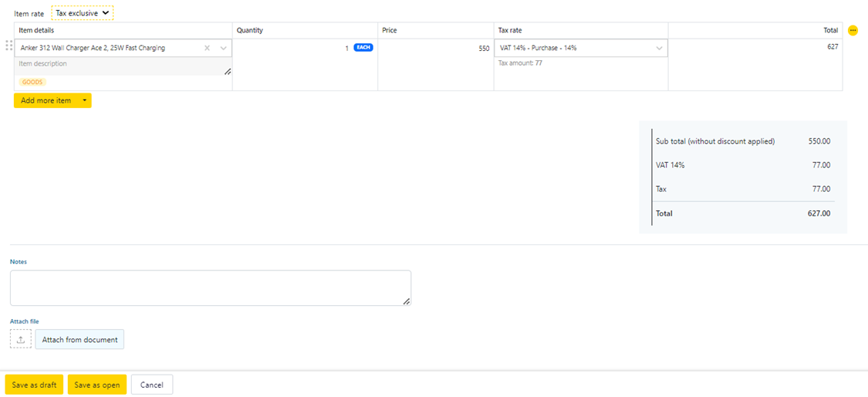Screen dimensions: 868x397
Task: Click the blue EACH unit badge
Action: [x=363, y=48]
